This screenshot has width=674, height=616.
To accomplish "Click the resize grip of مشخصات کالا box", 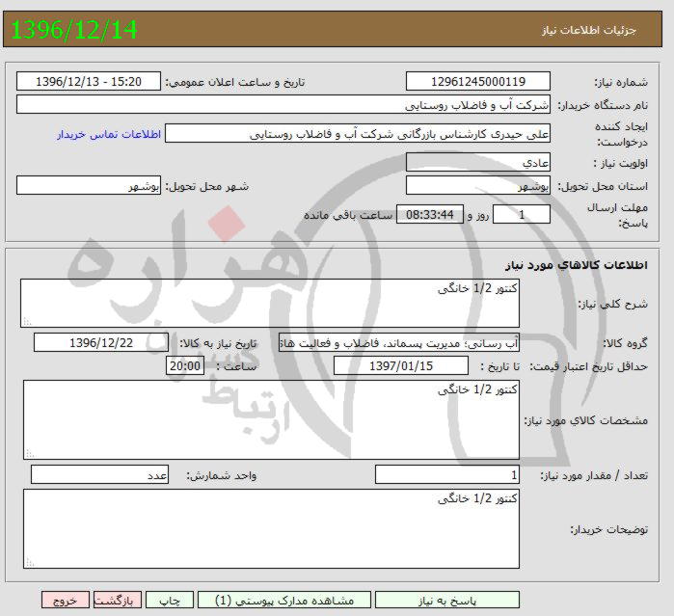I will point(30,453).
